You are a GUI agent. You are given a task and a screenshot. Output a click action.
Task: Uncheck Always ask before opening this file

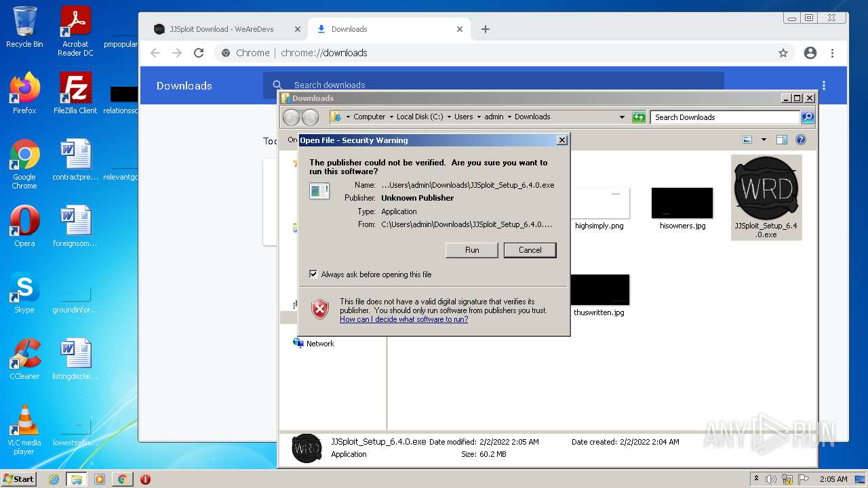tap(313, 274)
